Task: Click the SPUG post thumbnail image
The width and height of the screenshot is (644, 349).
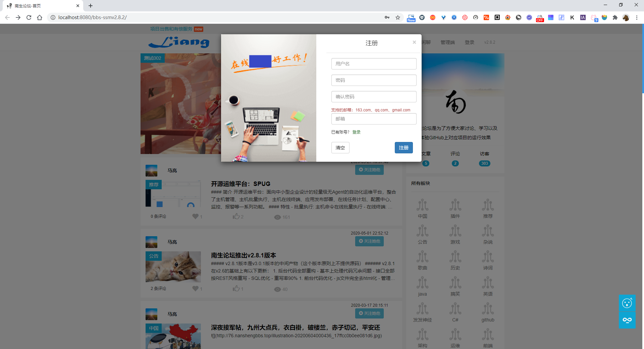Action: (x=173, y=194)
